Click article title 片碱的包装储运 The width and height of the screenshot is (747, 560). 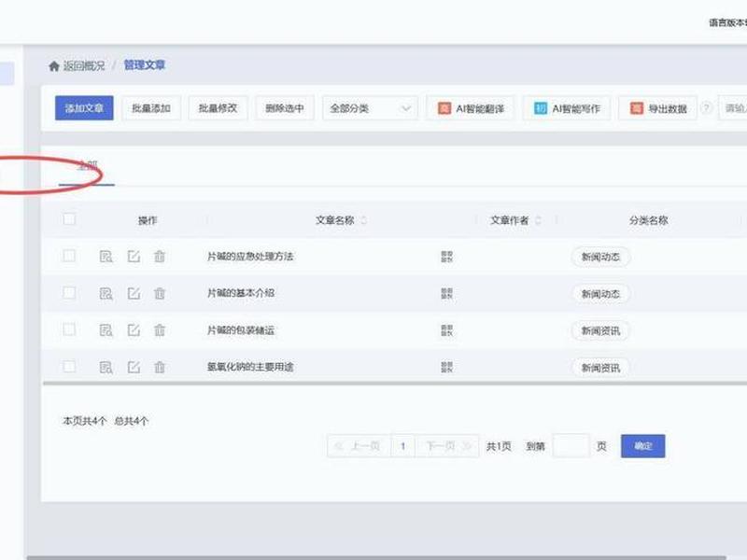pyautogui.click(x=241, y=330)
